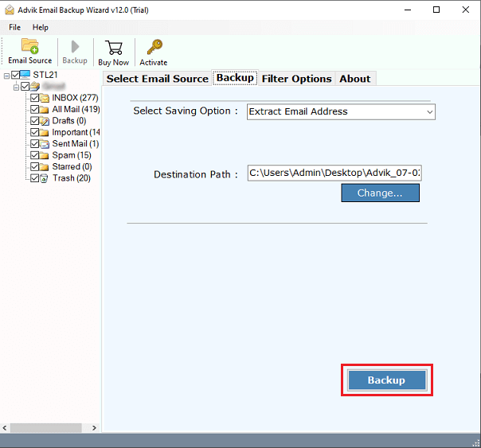Select the All Mail folder icon
The width and height of the screenshot is (481, 448).
(44, 109)
